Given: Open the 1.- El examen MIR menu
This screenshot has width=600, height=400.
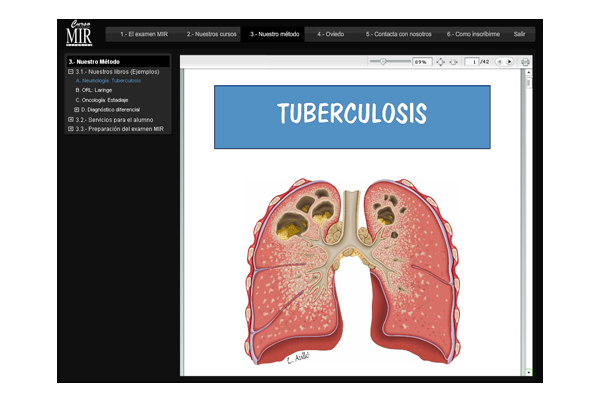Looking at the screenshot, I should click(144, 34).
